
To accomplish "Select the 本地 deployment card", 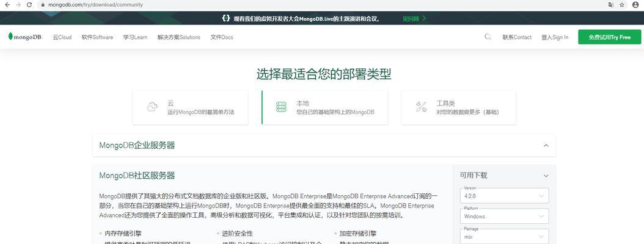I will coord(324,107).
